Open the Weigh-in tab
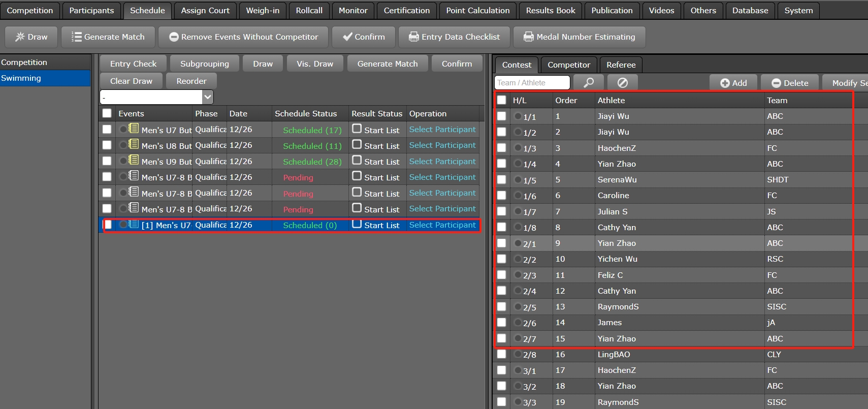This screenshot has width=868, height=409. point(263,10)
